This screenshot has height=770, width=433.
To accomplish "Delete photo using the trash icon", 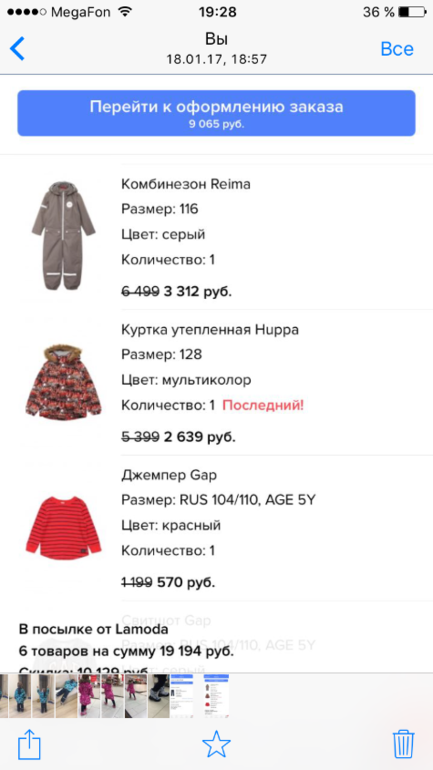I will [x=404, y=744].
